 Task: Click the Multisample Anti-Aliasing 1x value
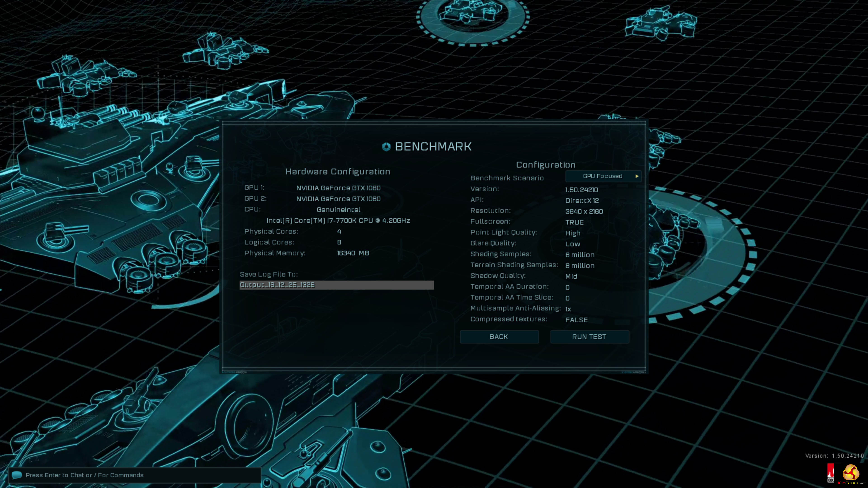click(568, 309)
